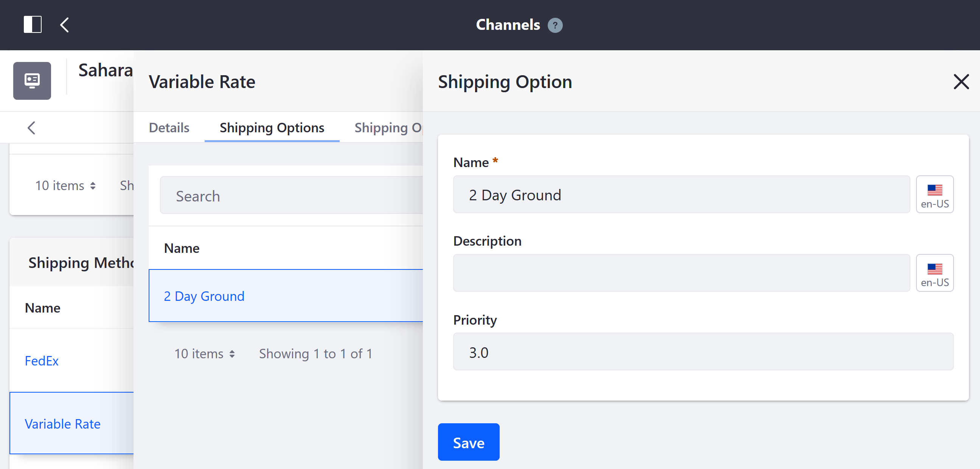
Task: Save the 2 Day Ground shipping option
Action: click(x=469, y=443)
